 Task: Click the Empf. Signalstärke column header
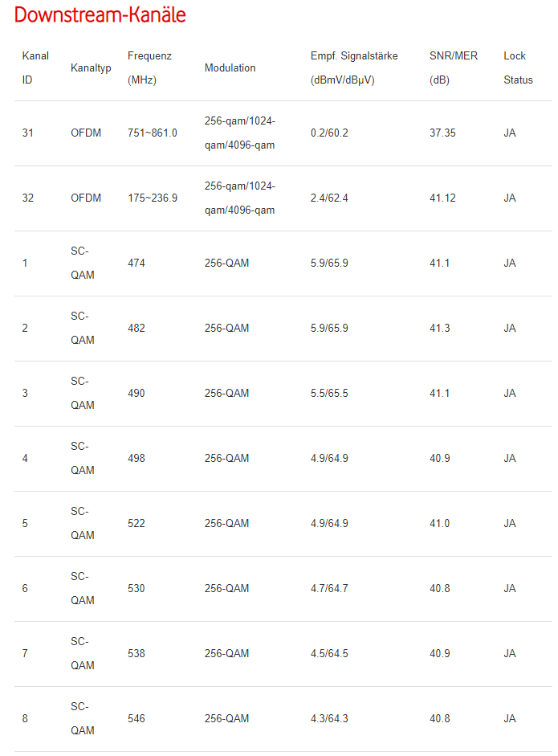(354, 68)
